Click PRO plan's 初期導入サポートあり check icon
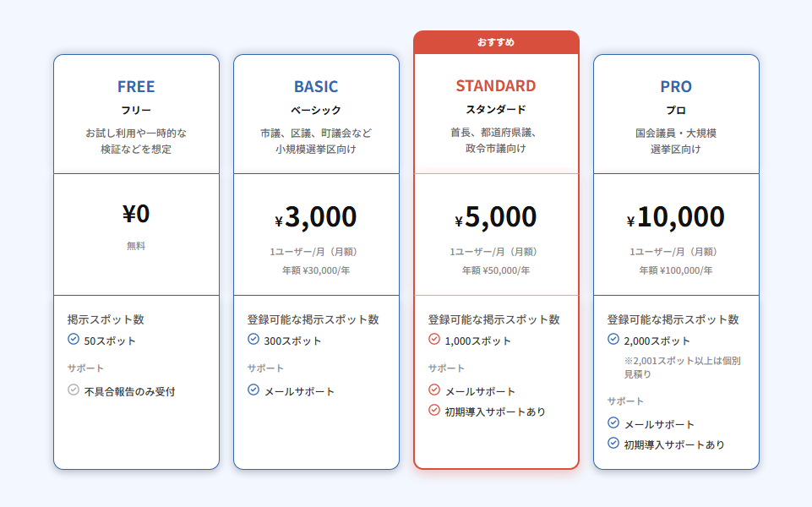Image resolution: width=812 pixels, height=507 pixels. [x=613, y=444]
